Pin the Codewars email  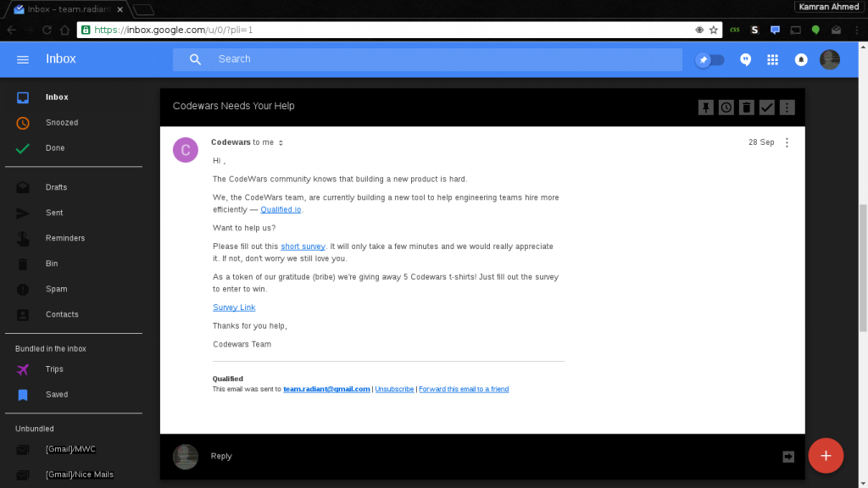tap(706, 108)
